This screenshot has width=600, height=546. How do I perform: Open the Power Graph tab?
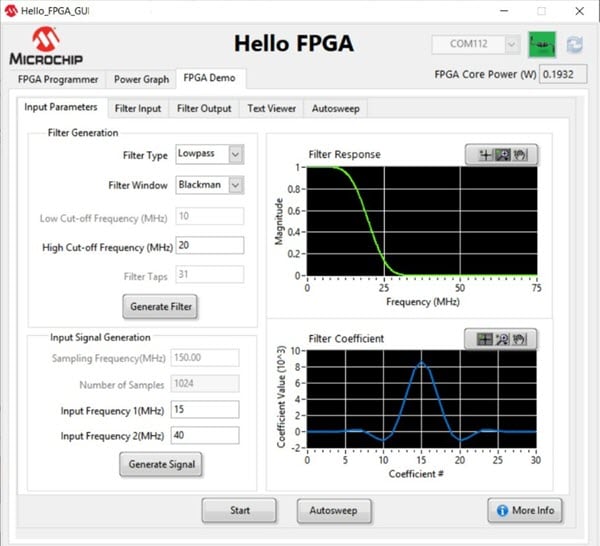tap(141, 79)
